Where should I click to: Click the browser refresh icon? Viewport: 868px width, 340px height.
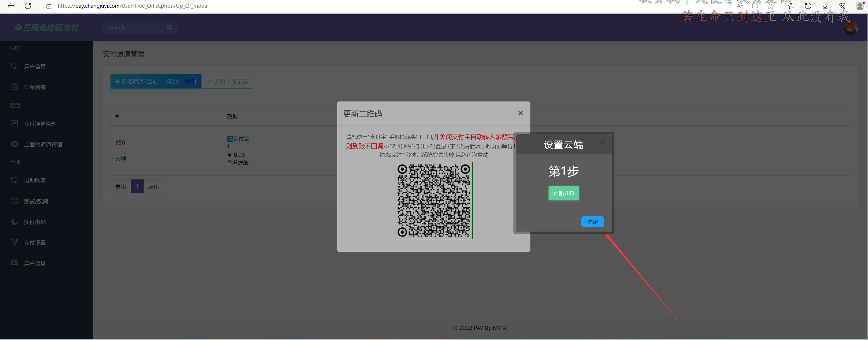pos(28,6)
